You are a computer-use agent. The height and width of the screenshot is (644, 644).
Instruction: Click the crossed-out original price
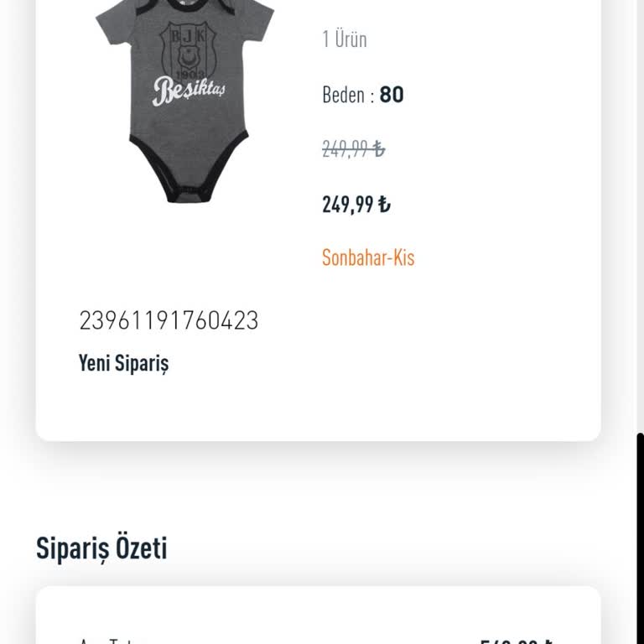pyautogui.click(x=353, y=149)
